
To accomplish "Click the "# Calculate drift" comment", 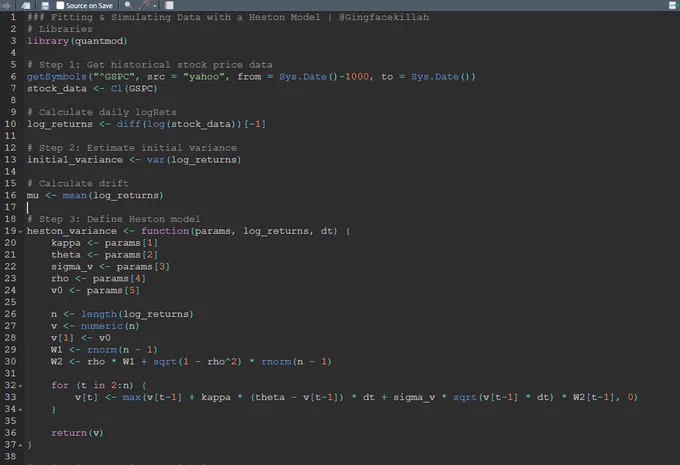I will (x=78, y=183).
